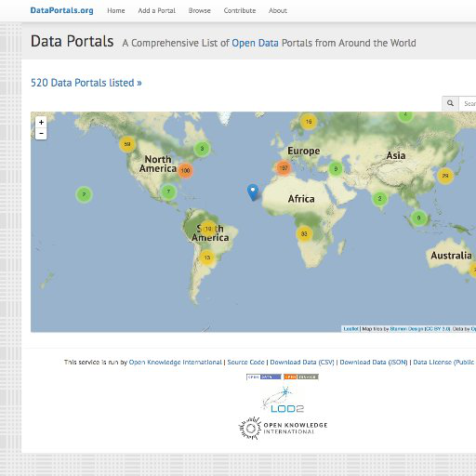Open the Source Code link
476x476 pixels.
[x=245, y=362]
